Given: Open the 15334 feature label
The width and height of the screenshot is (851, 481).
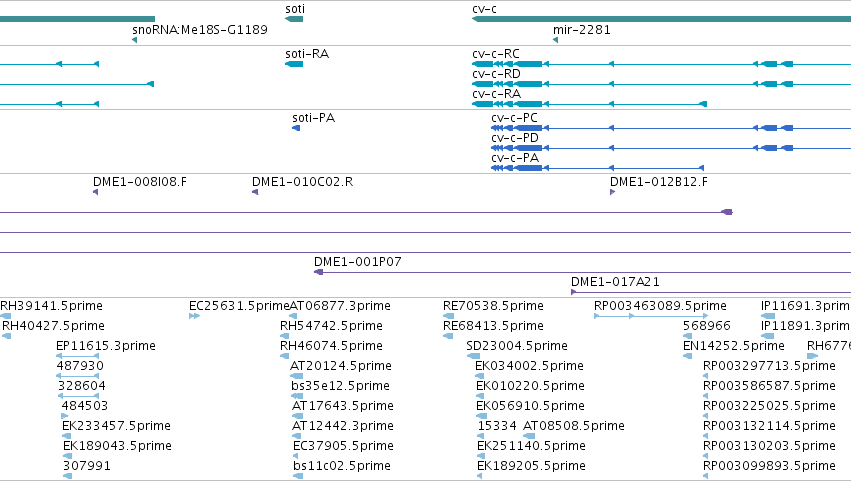Looking at the screenshot, I should (x=497, y=426).
